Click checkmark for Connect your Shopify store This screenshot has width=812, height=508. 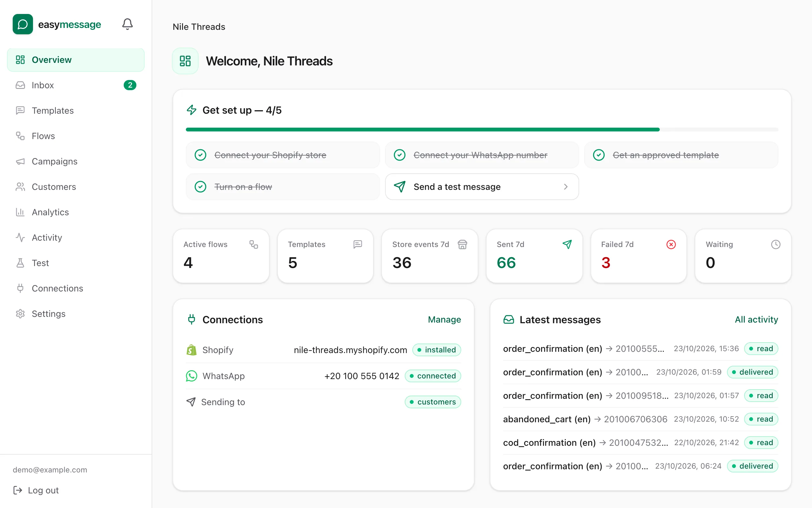coord(200,155)
